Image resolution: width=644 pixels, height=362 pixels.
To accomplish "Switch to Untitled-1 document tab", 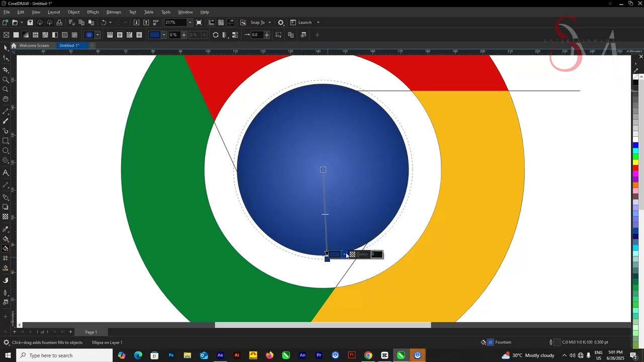I will [x=69, y=46].
